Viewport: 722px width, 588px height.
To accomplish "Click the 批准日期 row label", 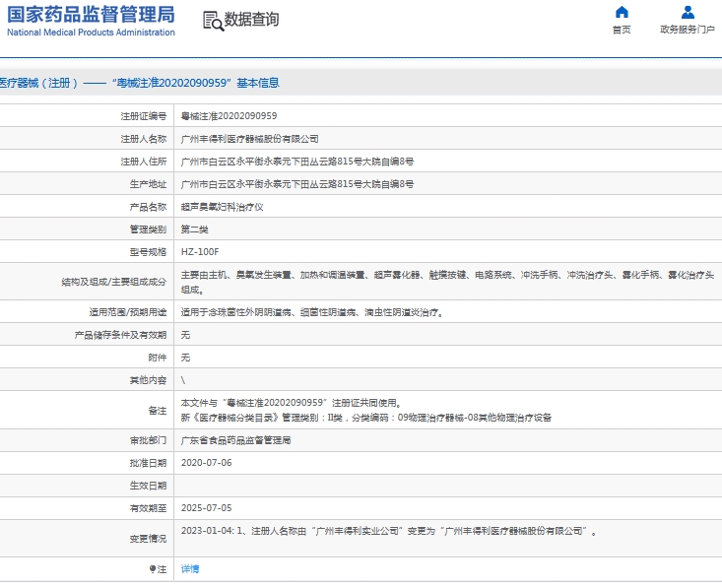I will pyautogui.click(x=148, y=463).
